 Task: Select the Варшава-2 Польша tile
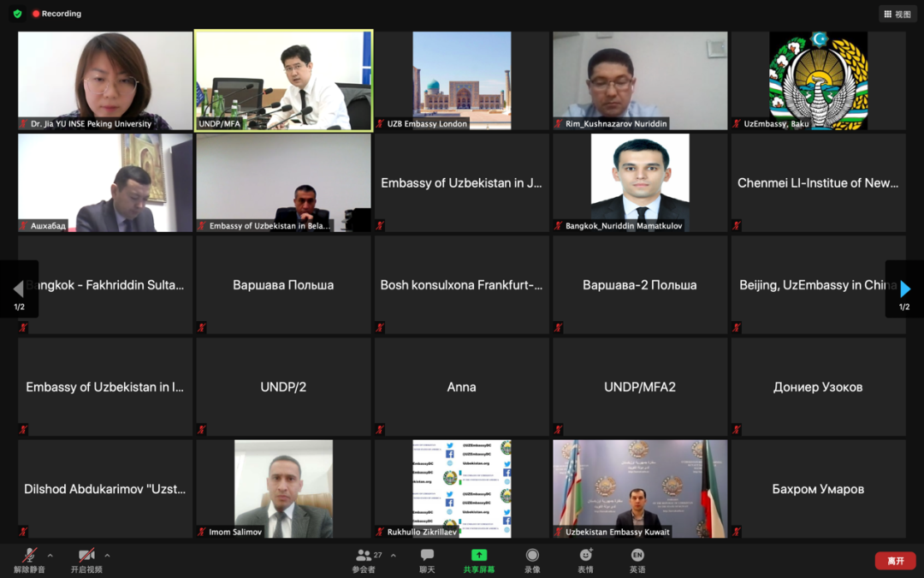[x=640, y=285]
